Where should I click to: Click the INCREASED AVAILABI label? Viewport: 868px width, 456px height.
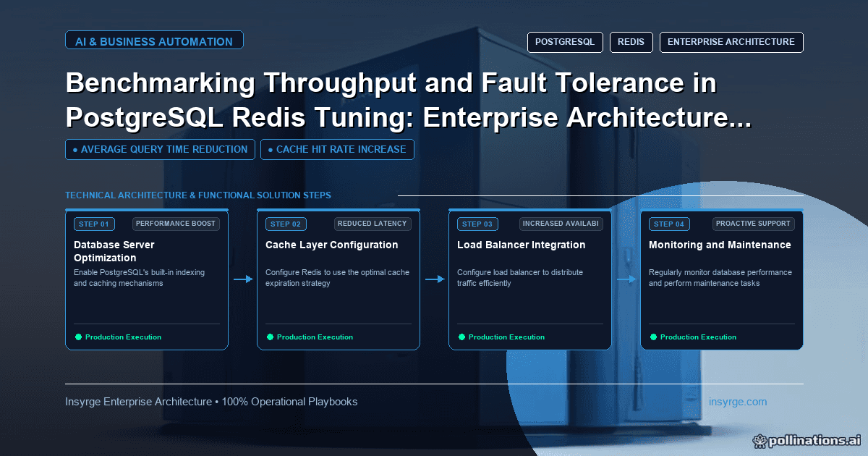click(561, 224)
